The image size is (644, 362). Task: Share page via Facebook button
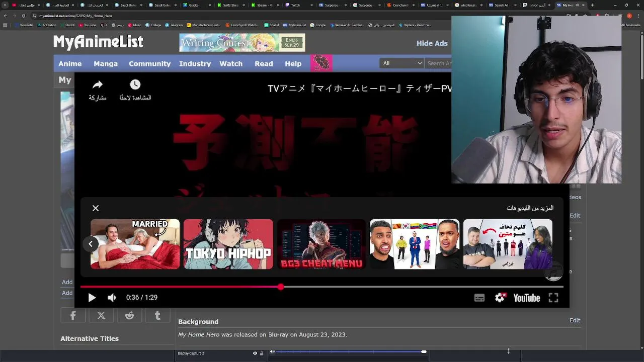pos(73,315)
